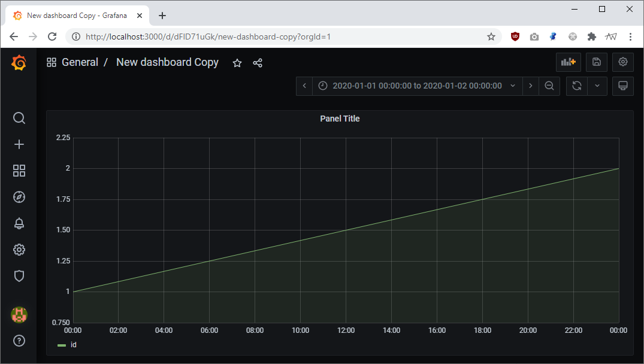Open the Chrome three-dot menu

tap(630, 37)
